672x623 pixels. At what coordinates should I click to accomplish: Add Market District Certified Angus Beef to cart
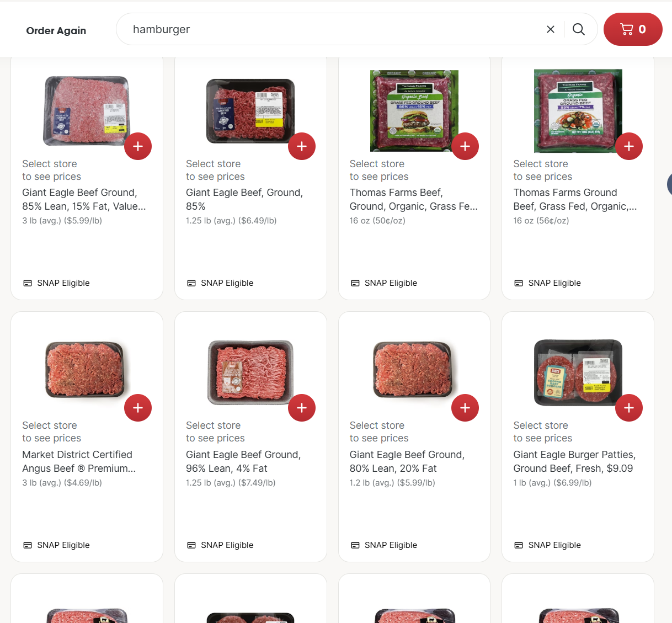[x=138, y=408]
